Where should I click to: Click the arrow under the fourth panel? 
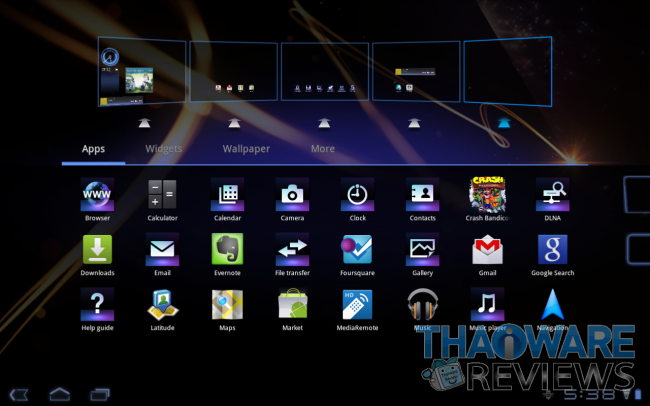(414, 123)
